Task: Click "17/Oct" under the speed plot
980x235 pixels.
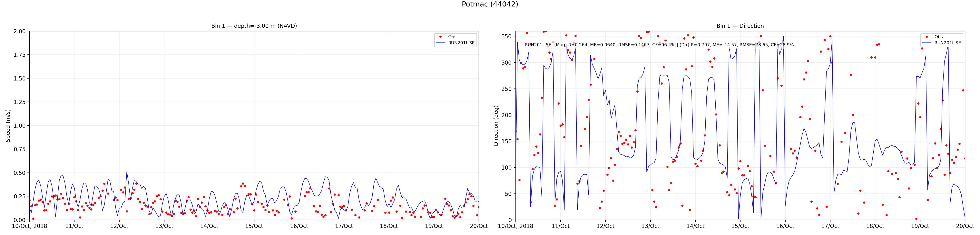Action: tap(344, 226)
